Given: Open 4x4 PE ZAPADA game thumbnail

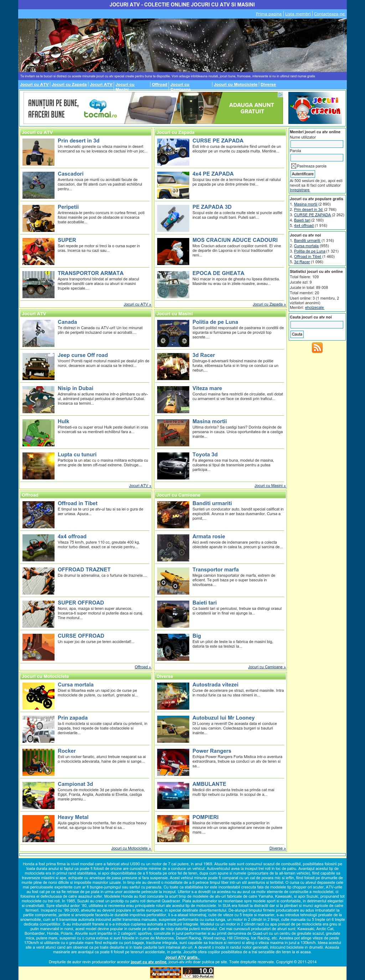Looking at the screenshot, I should (173, 185).
